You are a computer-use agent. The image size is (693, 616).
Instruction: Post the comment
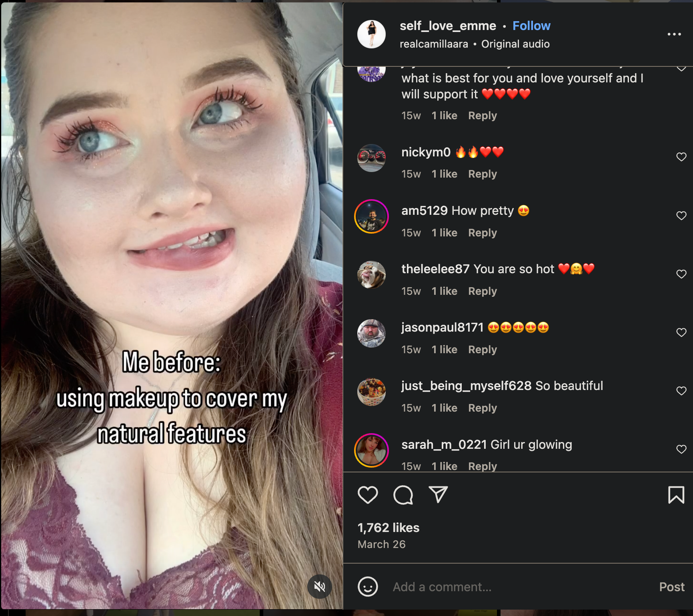672,587
